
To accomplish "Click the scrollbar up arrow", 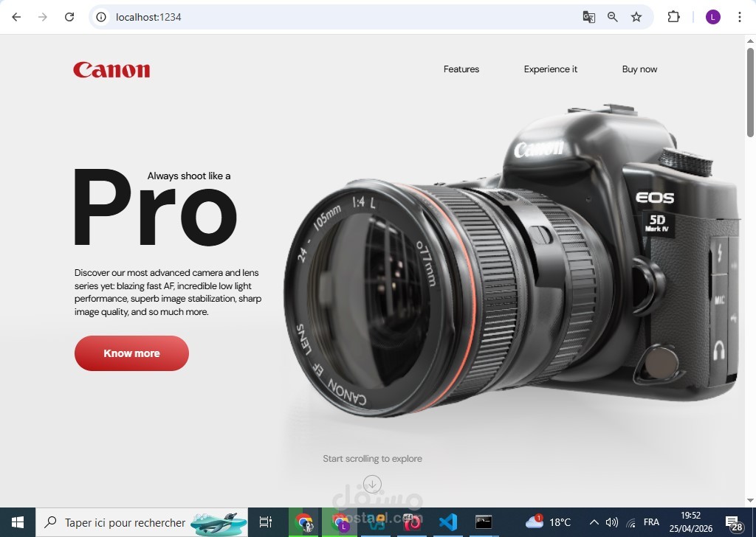I will [x=750, y=41].
